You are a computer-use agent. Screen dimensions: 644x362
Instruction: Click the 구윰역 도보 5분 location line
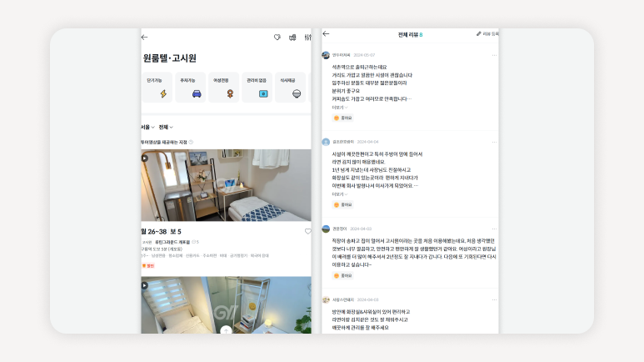pyautogui.click(x=162, y=249)
